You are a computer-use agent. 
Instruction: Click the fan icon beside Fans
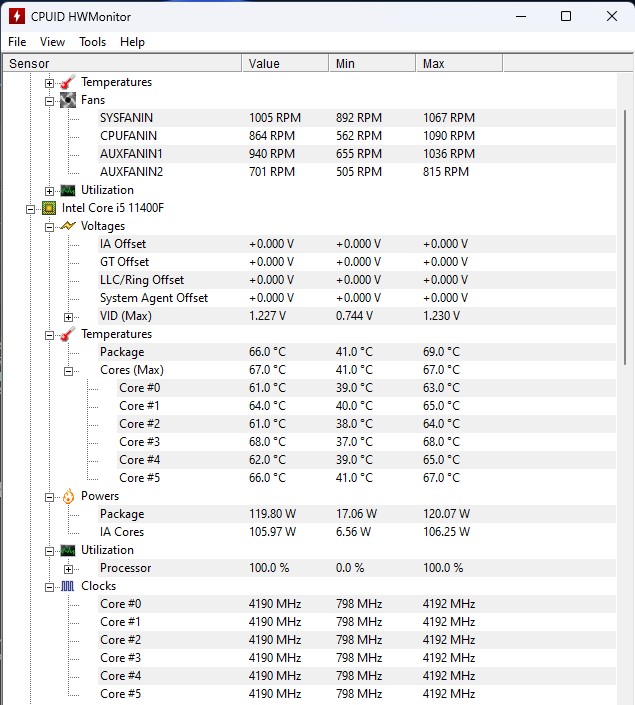68,100
